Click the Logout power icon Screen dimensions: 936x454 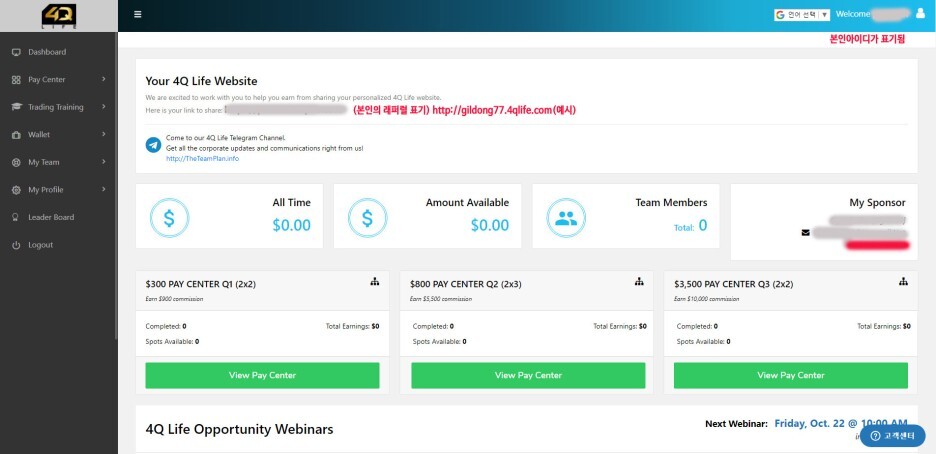click(16, 245)
